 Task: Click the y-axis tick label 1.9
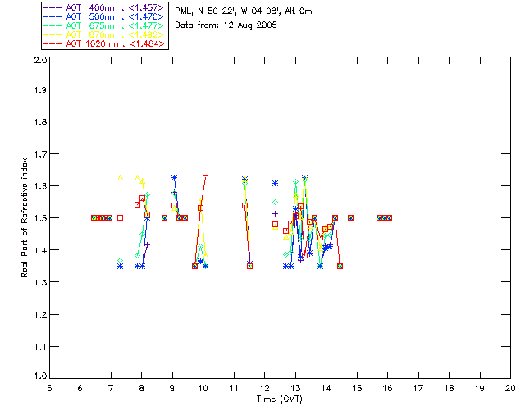pos(40,89)
